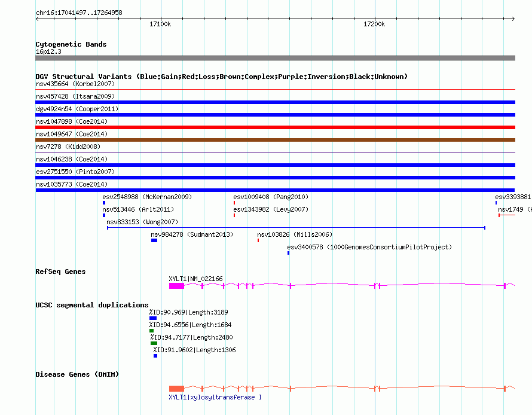The image size is (532, 415).
Task: Click the nsv457428 (Itsara2009) blue gain bar
Action: pos(275,102)
